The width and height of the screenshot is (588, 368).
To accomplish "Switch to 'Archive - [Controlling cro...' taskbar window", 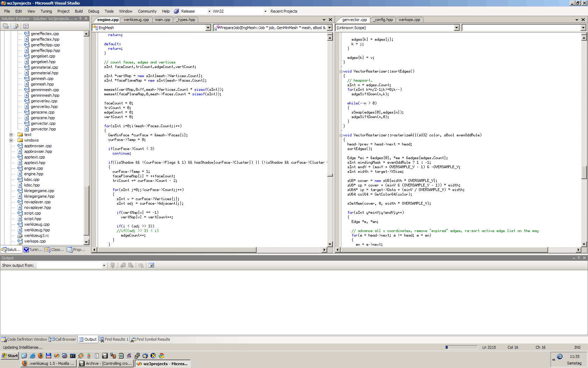I will pyautogui.click(x=106, y=363).
